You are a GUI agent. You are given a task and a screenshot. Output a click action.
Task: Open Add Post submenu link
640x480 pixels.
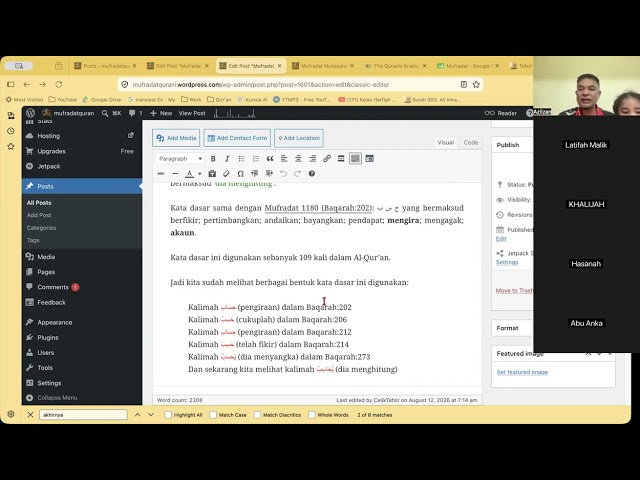[x=39, y=215]
